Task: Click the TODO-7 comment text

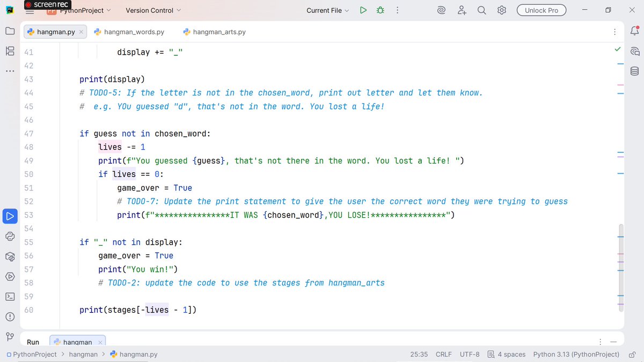Action: [x=342, y=202]
